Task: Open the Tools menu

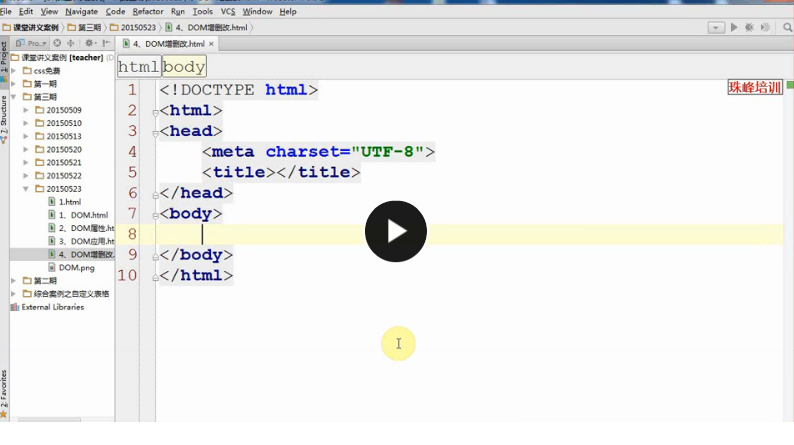Action: tap(203, 11)
